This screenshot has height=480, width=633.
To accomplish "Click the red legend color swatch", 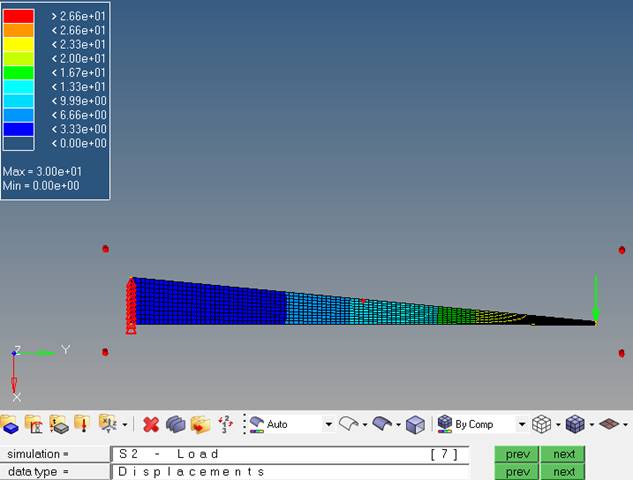I will coord(19,16).
